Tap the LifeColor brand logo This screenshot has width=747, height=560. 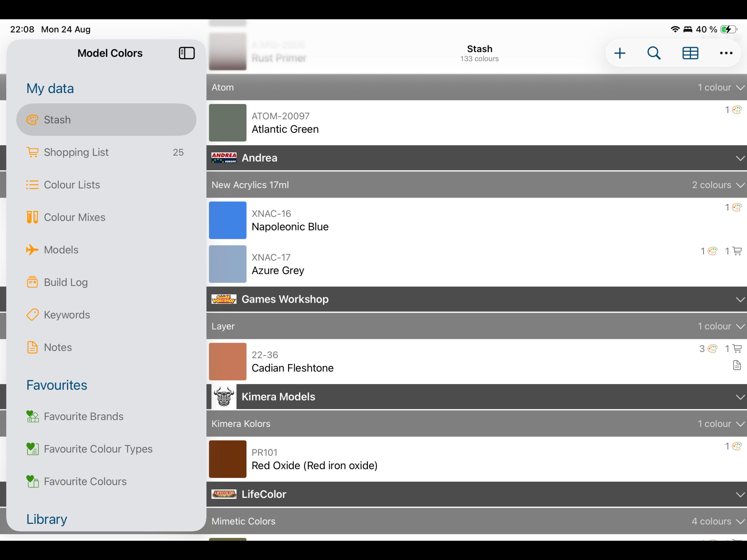(x=224, y=494)
